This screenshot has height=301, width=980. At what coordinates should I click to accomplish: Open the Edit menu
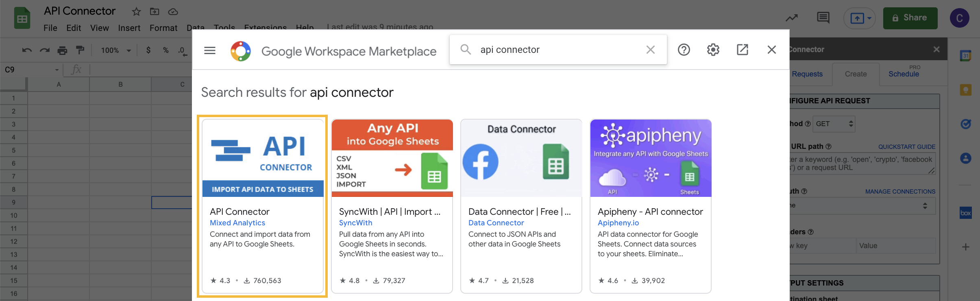pos(74,28)
